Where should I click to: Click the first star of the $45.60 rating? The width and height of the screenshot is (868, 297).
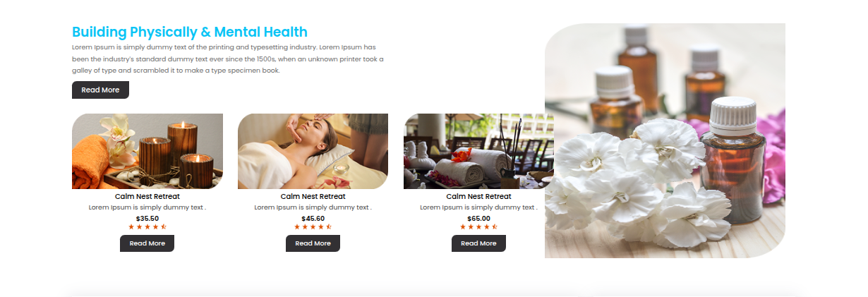tap(297, 227)
